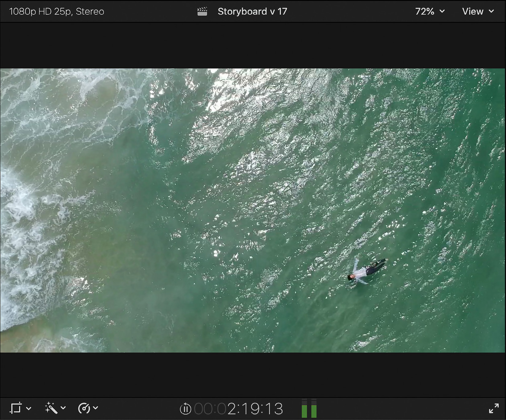Click the 2:19:13 timecode display
This screenshot has width=506, height=420.
tap(239, 409)
